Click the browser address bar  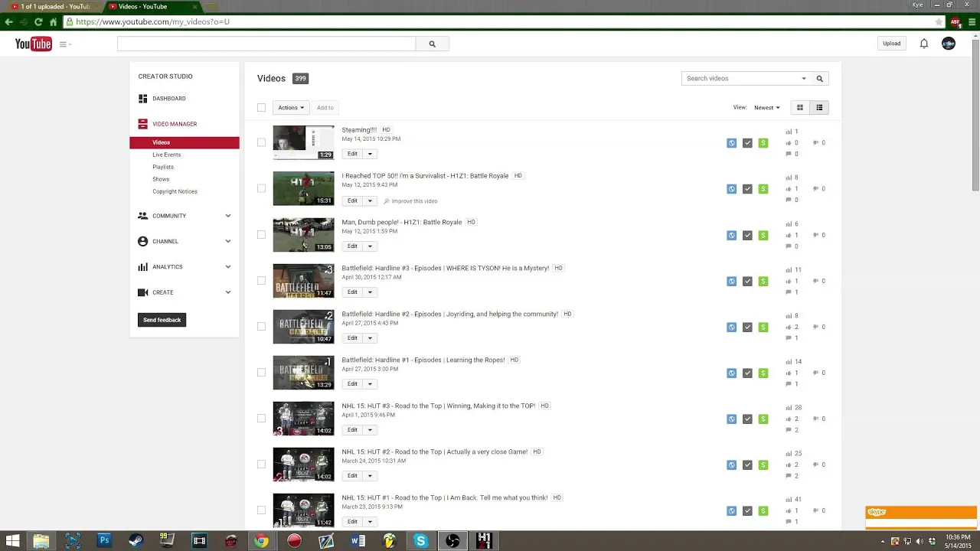tap(498, 22)
